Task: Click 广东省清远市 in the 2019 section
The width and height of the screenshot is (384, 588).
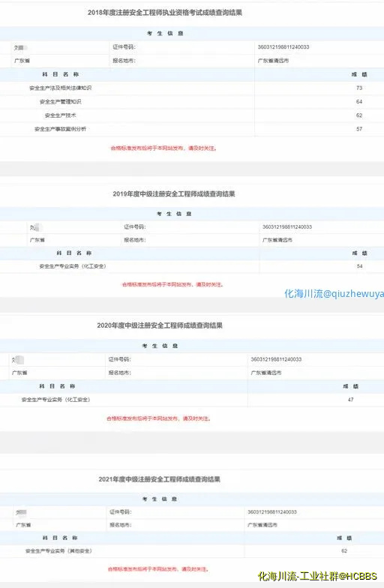Action: click(x=277, y=240)
